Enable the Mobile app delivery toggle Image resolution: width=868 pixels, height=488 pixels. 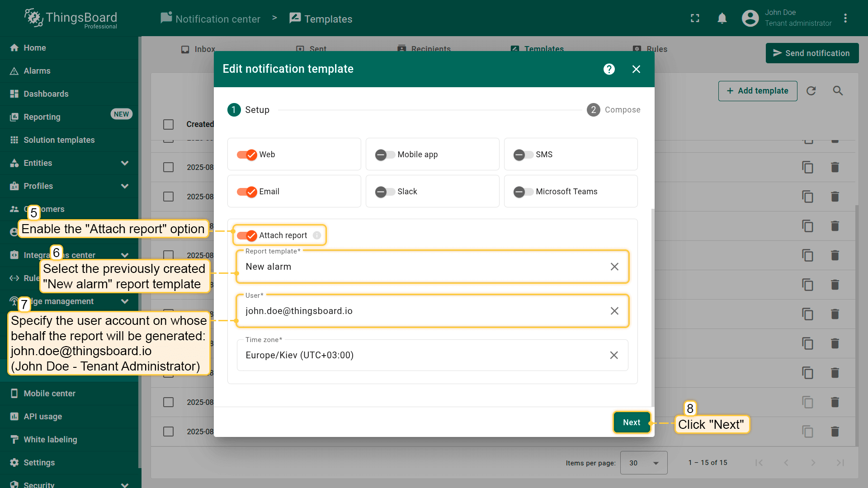(x=385, y=155)
